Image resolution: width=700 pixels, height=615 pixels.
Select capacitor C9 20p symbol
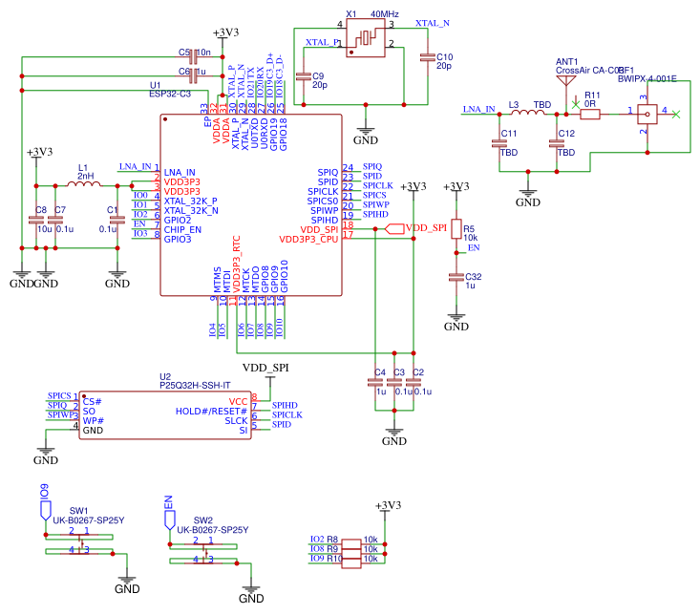(x=304, y=76)
